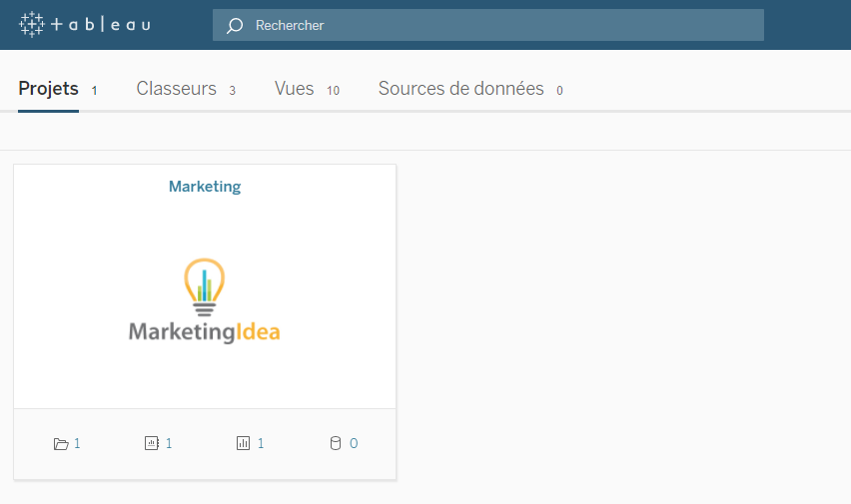Click the bar chart views icon in card footer
The image size is (851, 504).
[243, 443]
